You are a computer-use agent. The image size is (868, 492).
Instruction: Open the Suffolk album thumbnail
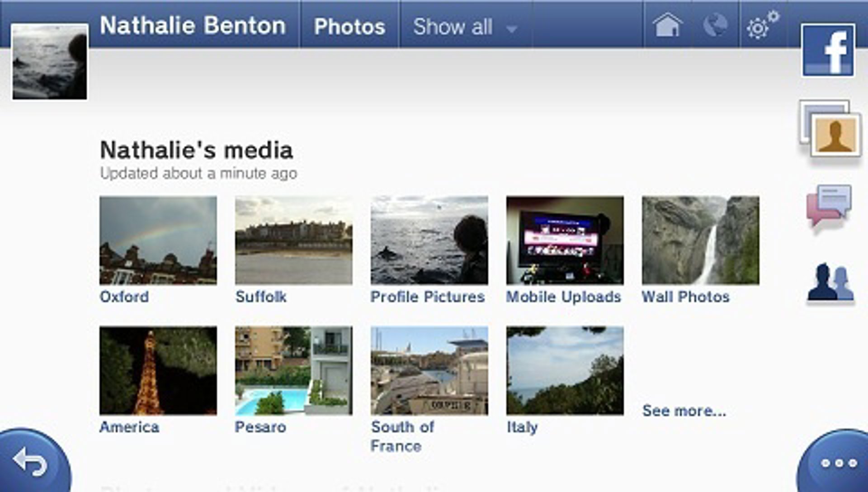(293, 240)
